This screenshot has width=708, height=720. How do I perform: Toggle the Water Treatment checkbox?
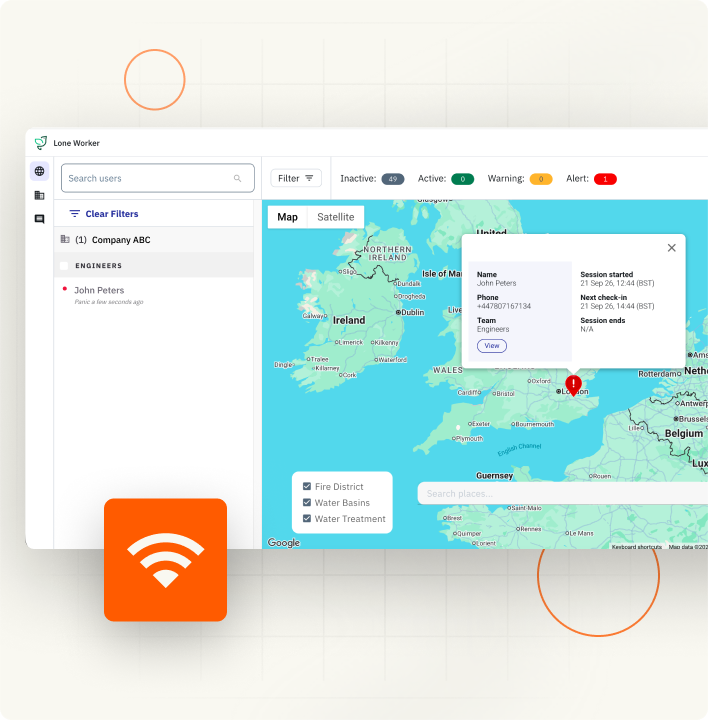[x=307, y=518]
